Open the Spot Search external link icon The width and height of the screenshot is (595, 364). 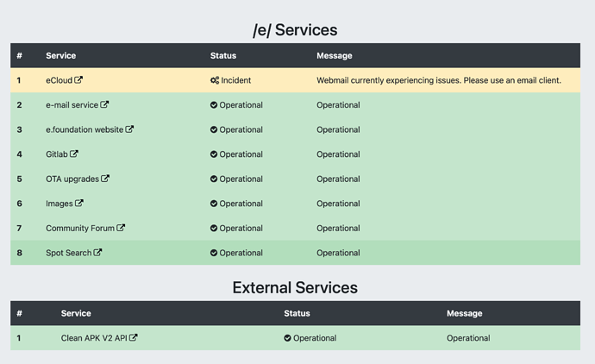tap(97, 253)
